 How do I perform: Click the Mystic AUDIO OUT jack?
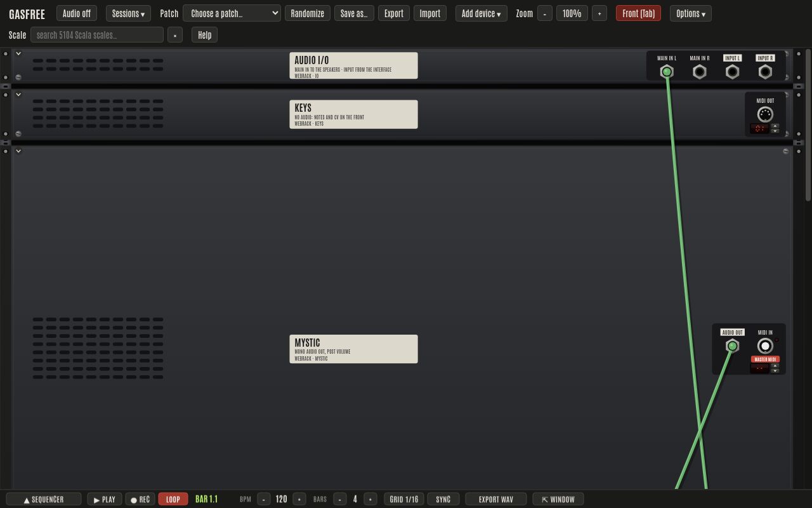point(733,346)
